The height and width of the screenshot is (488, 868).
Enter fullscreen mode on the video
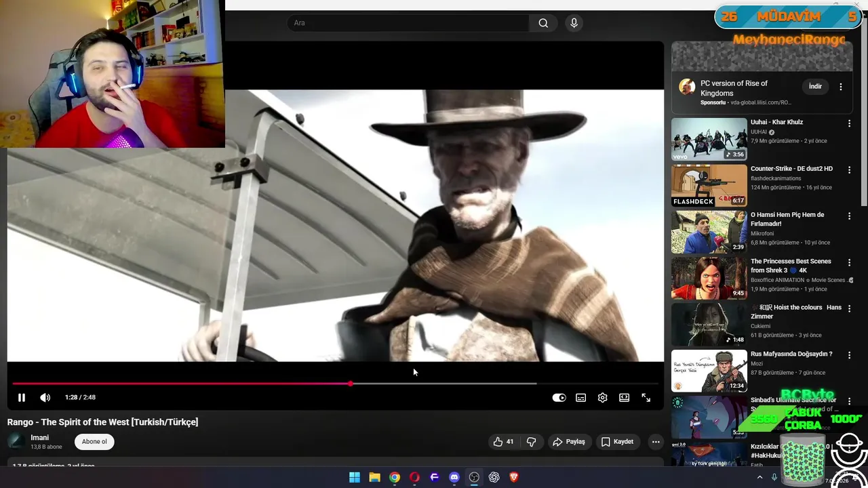(x=646, y=398)
